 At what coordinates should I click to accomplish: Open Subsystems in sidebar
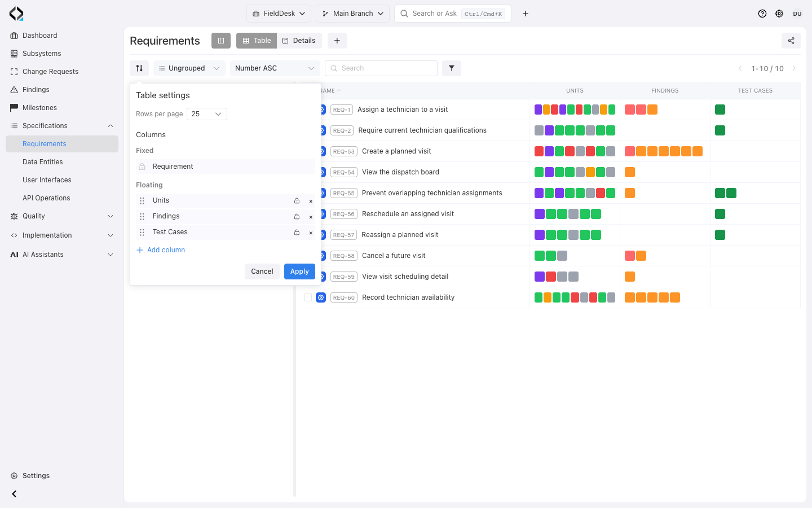click(x=62, y=54)
